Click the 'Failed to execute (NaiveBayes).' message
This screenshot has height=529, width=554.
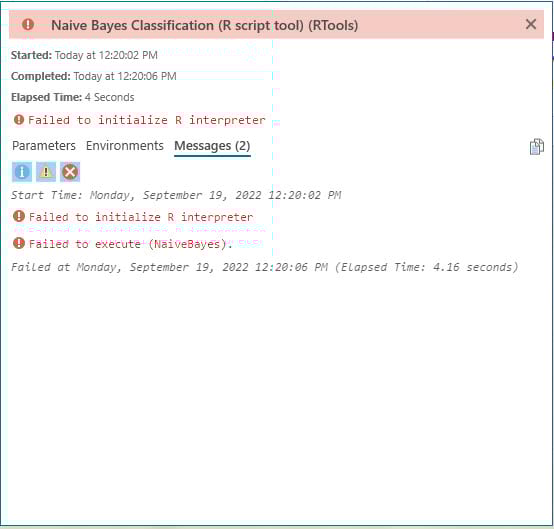tap(130, 244)
